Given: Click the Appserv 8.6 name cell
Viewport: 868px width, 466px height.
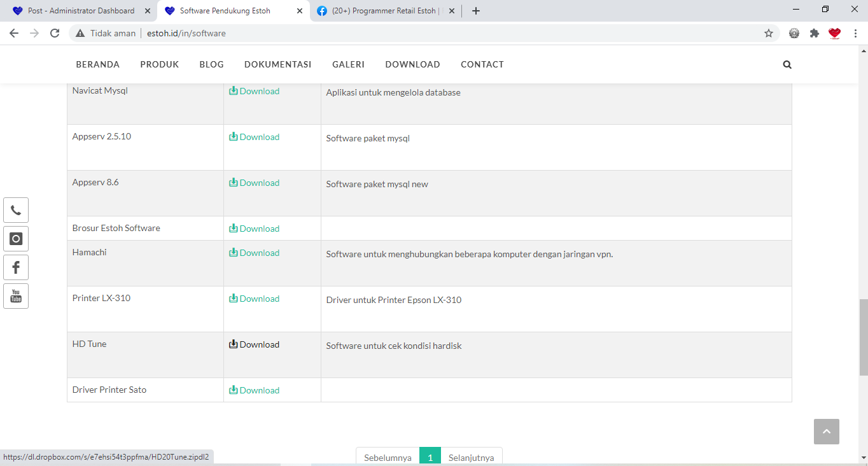Looking at the screenshot, I should (x=145, y=193).
